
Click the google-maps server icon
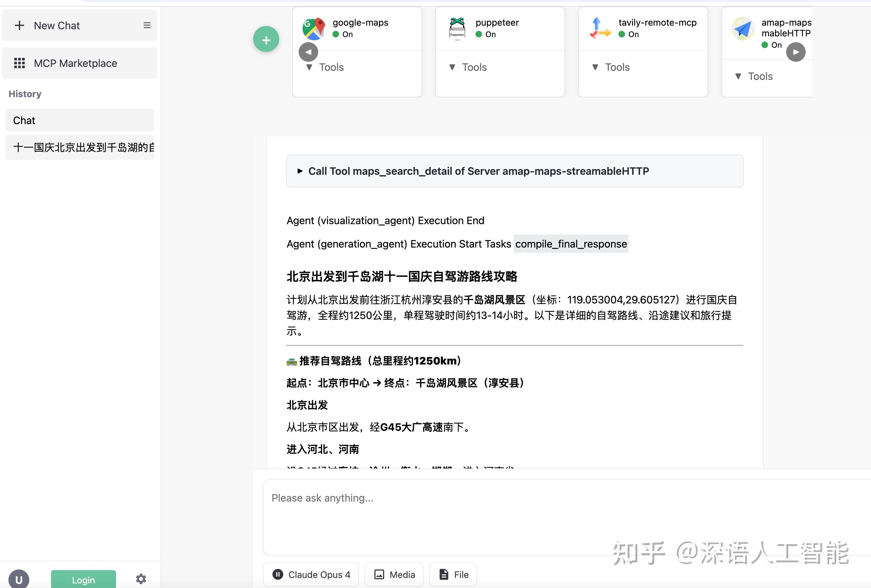pyautogui.click(x=313, y=28)
